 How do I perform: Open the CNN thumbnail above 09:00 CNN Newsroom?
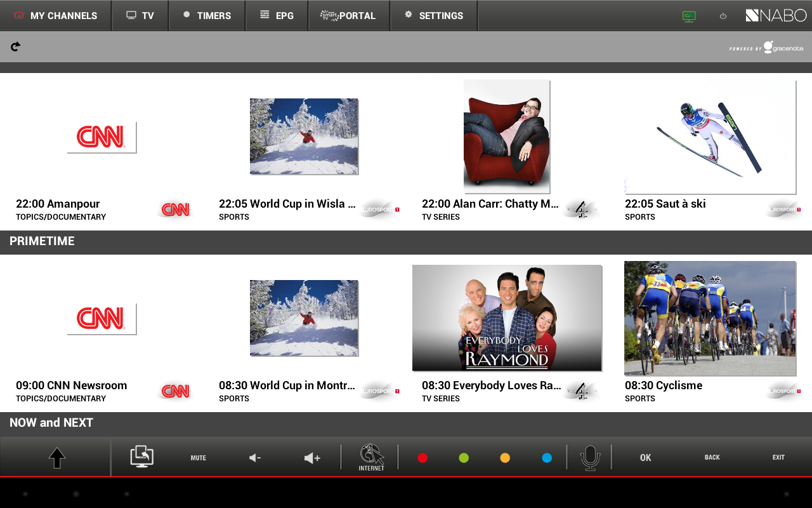coord(101,319)
